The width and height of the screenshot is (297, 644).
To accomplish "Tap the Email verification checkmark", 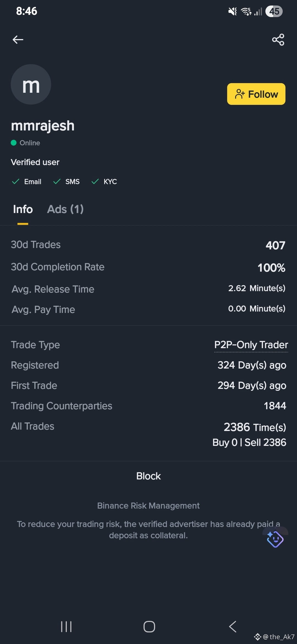I will click(16, 181).
